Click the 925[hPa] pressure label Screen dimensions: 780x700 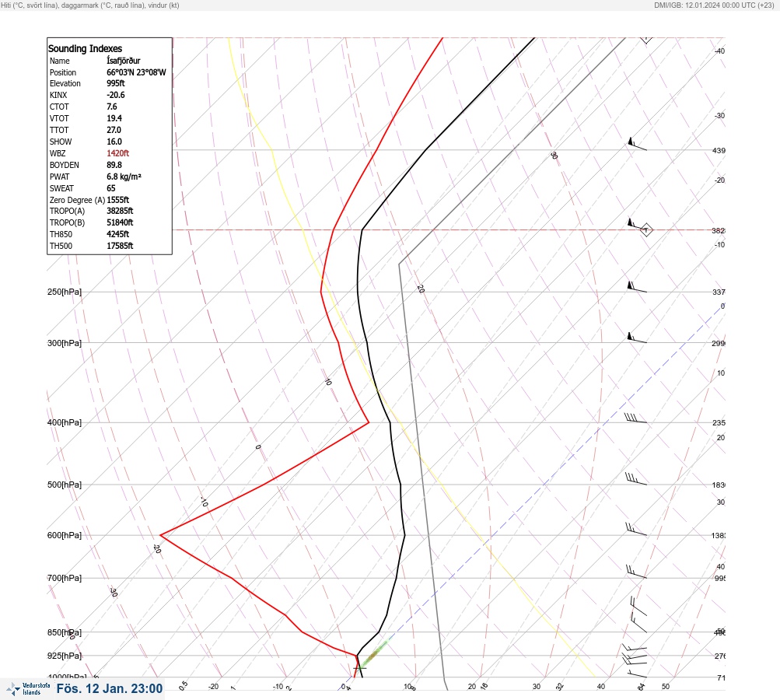[x=65, y=656]
